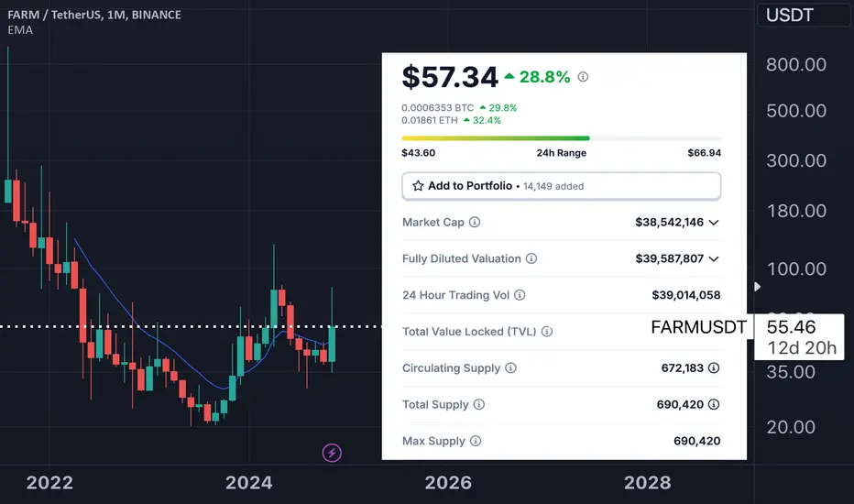Click the 24h Range progress bar

[561, 138]
